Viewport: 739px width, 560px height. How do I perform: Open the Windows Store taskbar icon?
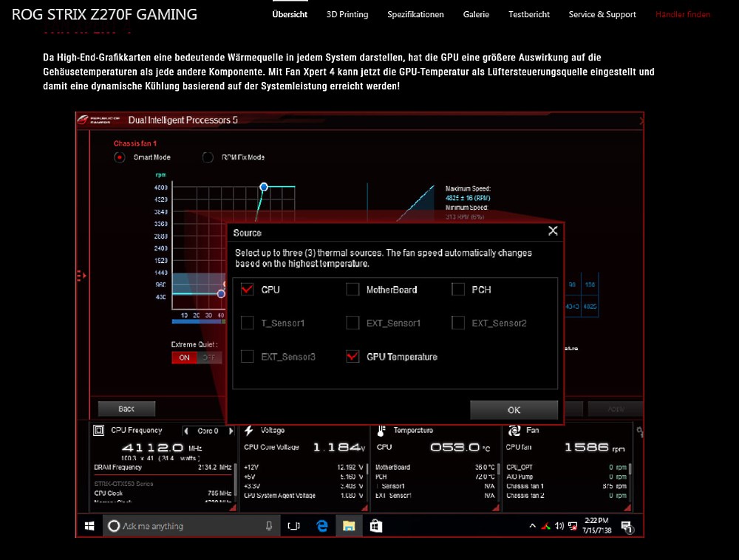tap(375, 526)
